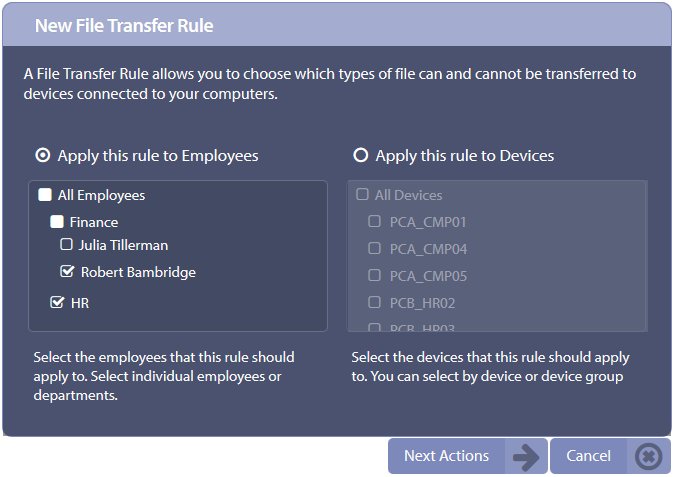Tick the PCA_CMP05 device checkbox
Image resolution: width=674 pixels, height=477 pixels.
[374, 275]
